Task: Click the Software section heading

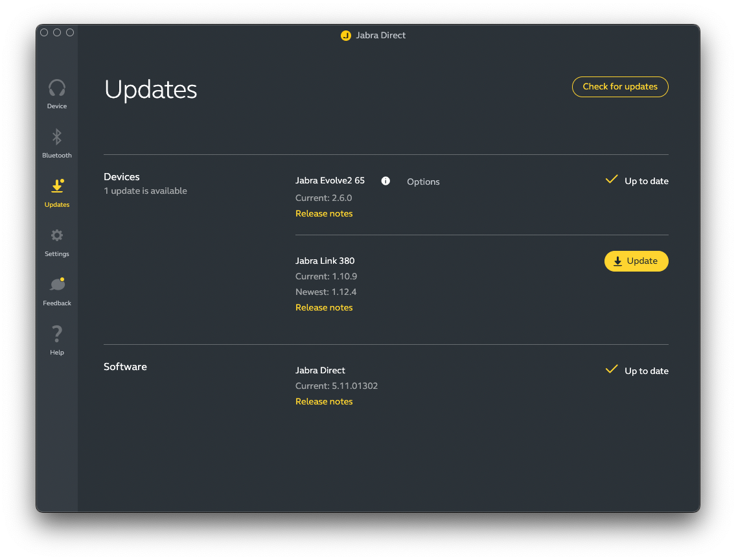Action: [125, 367]
